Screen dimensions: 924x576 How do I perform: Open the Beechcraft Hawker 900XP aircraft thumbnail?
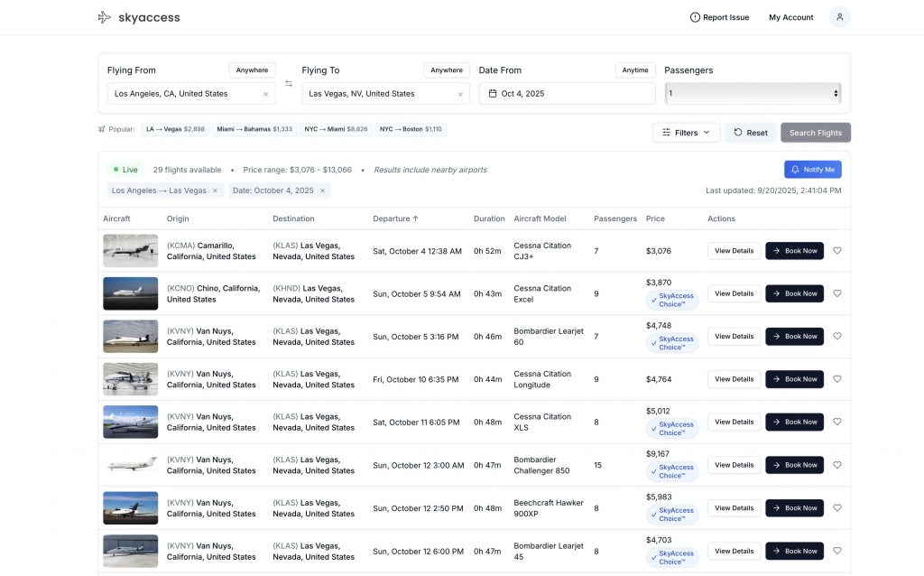pos(130,507)
